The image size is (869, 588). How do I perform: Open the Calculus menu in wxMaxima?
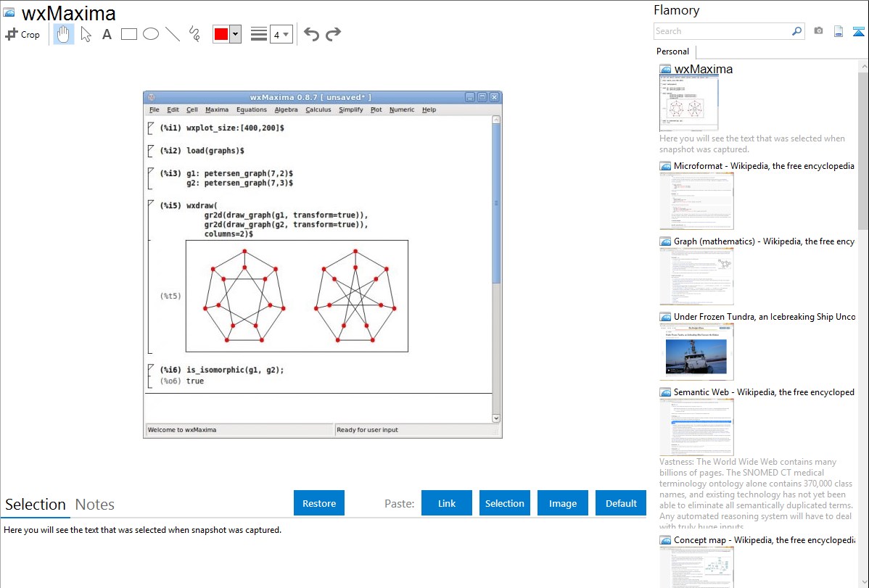318,109
